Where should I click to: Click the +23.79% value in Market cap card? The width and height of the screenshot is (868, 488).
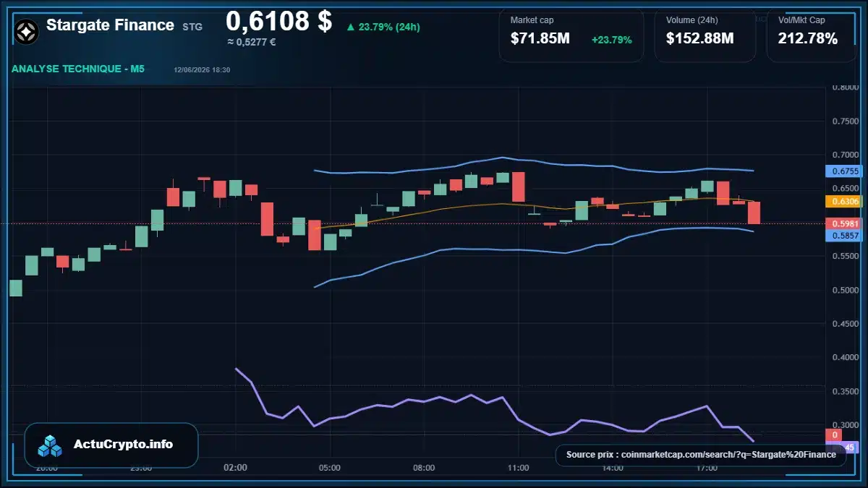click(x=611, y=40)
